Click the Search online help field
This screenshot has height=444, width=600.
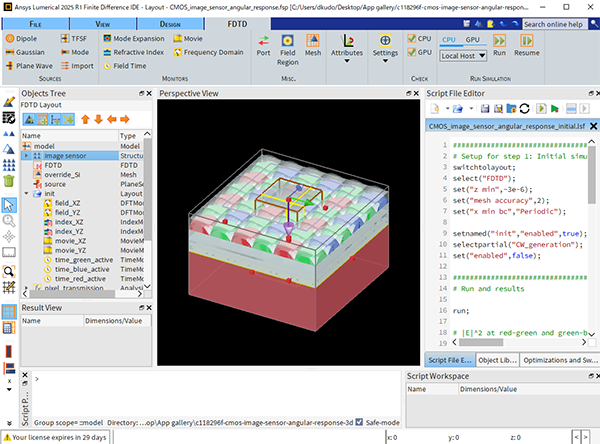click(554, 24)
